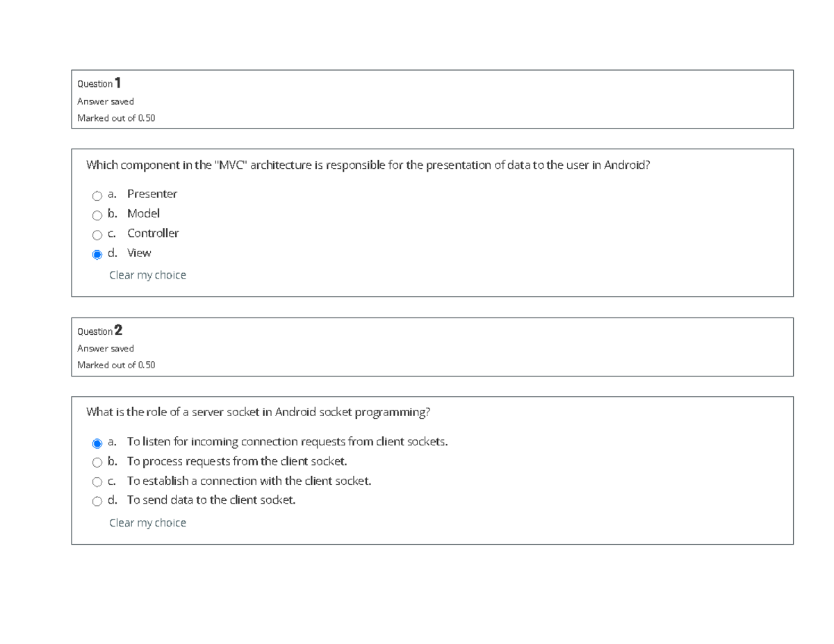The width and height of the screenshot is (834, 644).
Task: Select radio option "Presenter" in Question 1
Action: click(x=97, y=195)
